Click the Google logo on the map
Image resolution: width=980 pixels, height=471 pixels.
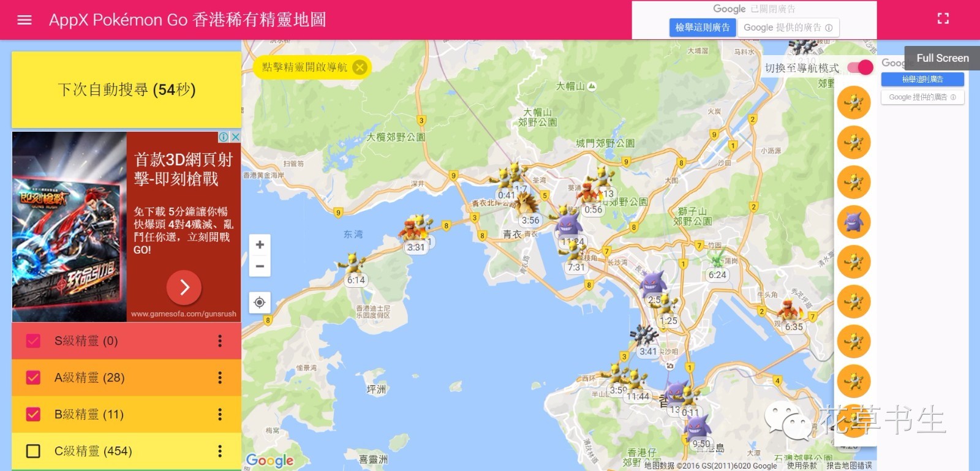coord(269,460)
